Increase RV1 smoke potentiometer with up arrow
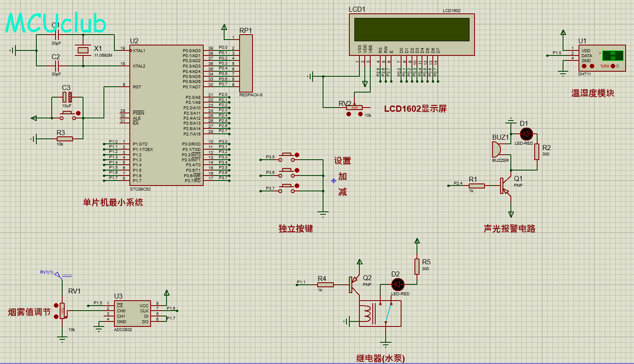The height and width of the screenshot is (364, 634). (x=56, y=305)
